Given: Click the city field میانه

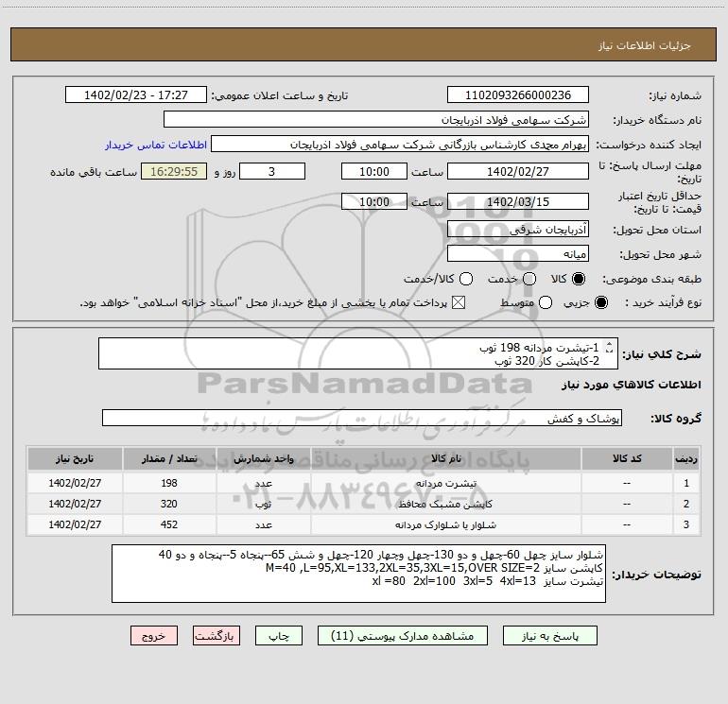Looking at the screenshot, I should 518,254.
